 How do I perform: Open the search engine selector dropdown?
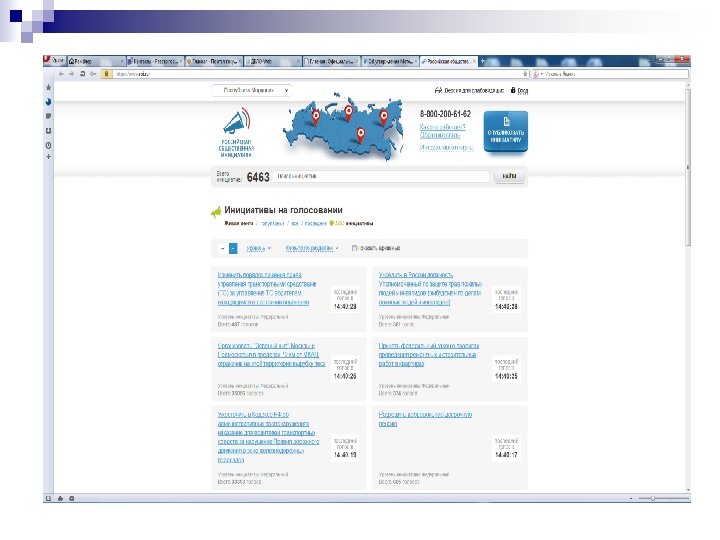click(x=538, y=74)
